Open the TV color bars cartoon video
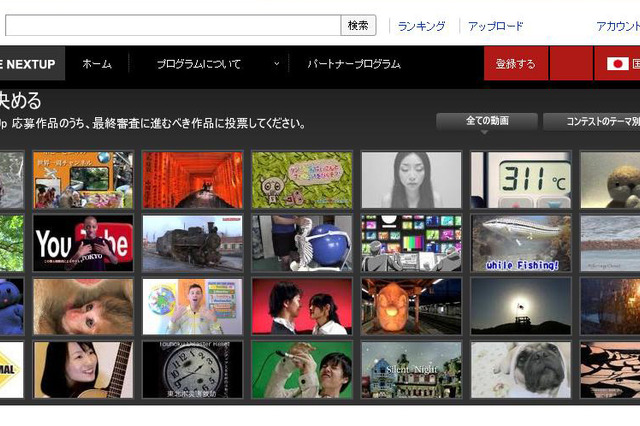This screenshot has width=640, height=426. (x=411, y=243)
